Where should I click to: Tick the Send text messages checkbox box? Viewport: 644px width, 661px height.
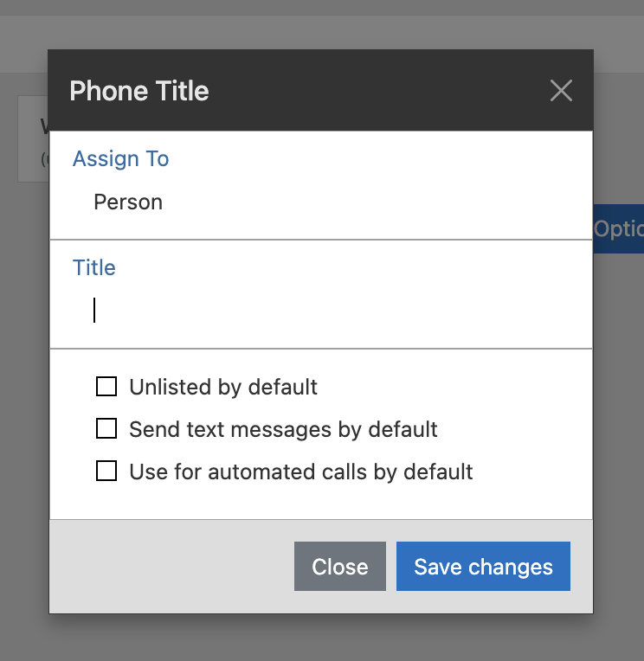pos(106,429)
